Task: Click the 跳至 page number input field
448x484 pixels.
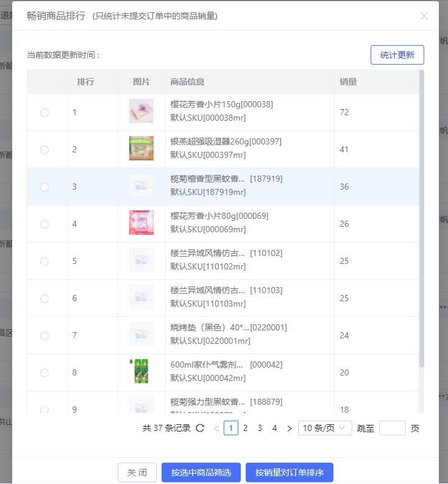Action: 392,428
